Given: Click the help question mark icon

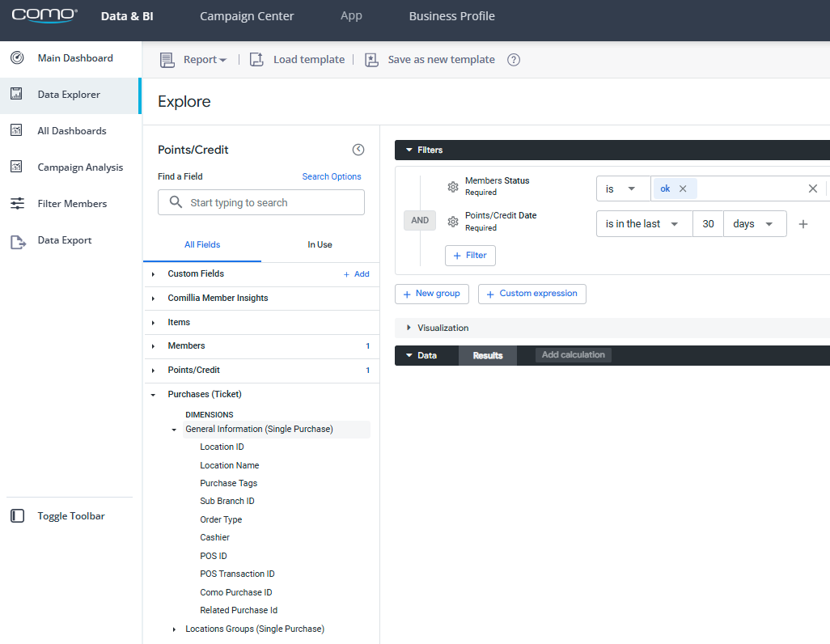Looking at the screenshot, I should pos(513,60).
